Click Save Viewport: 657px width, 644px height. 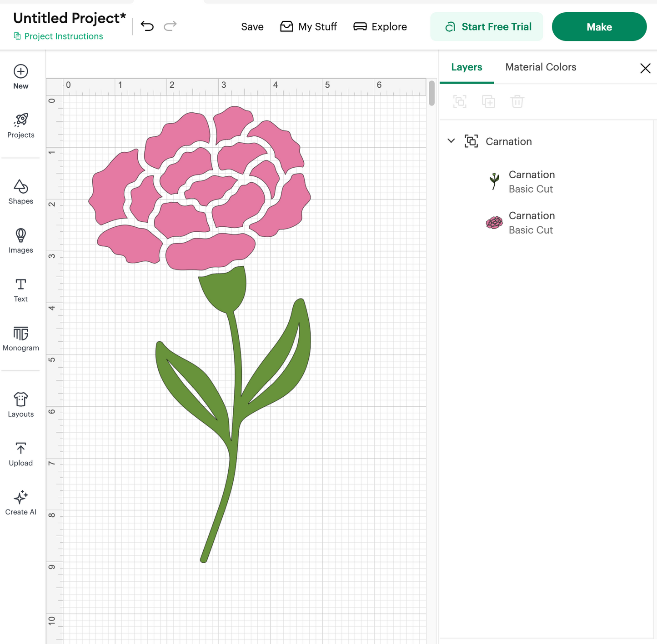[252, 27]
